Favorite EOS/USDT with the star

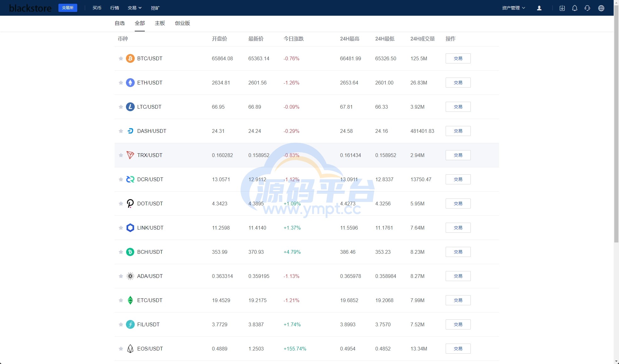pos(121,349)
